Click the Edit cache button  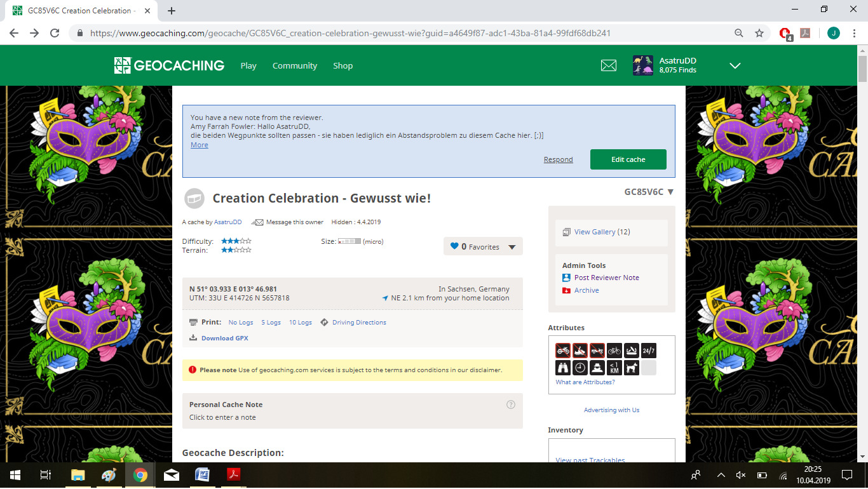(628, 159)
